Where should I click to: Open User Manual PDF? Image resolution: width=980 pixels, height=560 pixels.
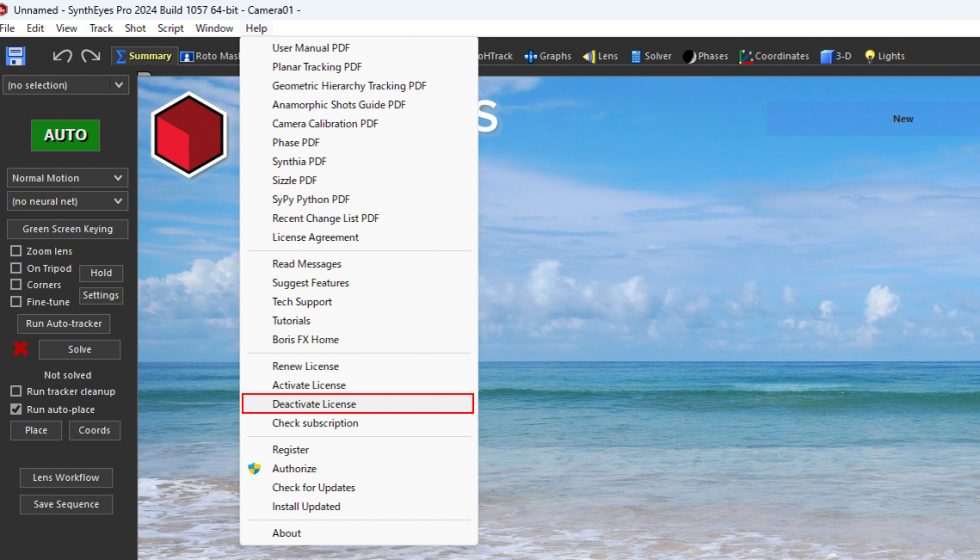click(x=358, y=48)
